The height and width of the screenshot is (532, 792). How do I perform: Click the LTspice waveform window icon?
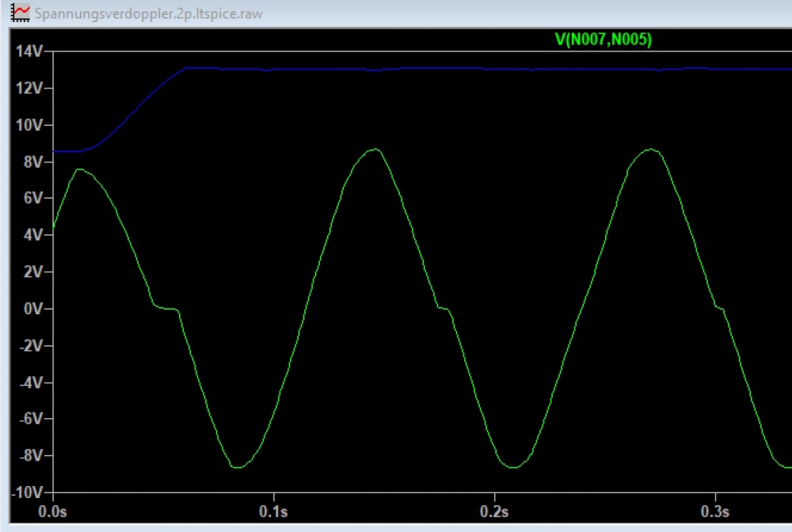tap(22, 13)
